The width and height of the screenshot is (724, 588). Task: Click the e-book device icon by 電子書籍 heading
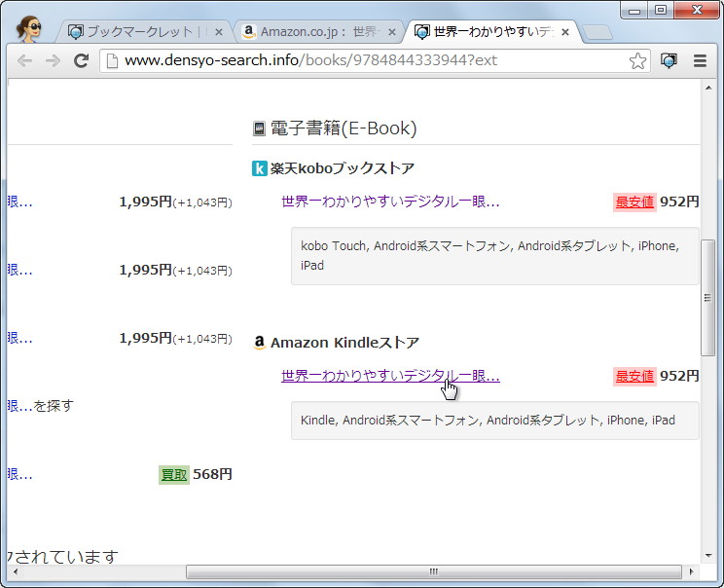(259, 129)
